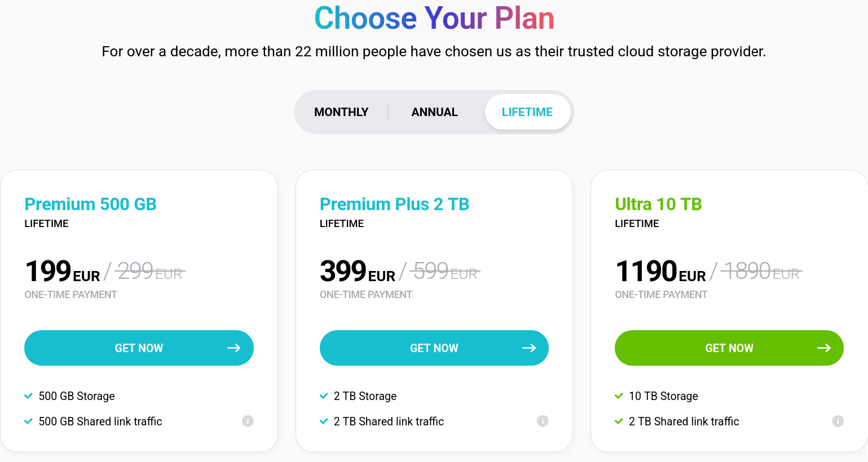Click the Premium 500 GB plan title
The width and height of the screenshot is (868, 462).
tap(90, 204)
